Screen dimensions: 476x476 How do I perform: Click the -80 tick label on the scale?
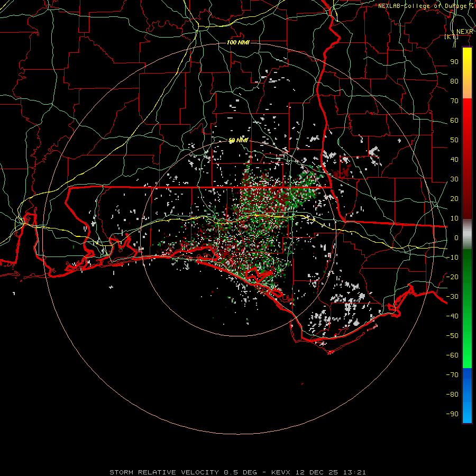pyautogui.click(x=452, y=395)
